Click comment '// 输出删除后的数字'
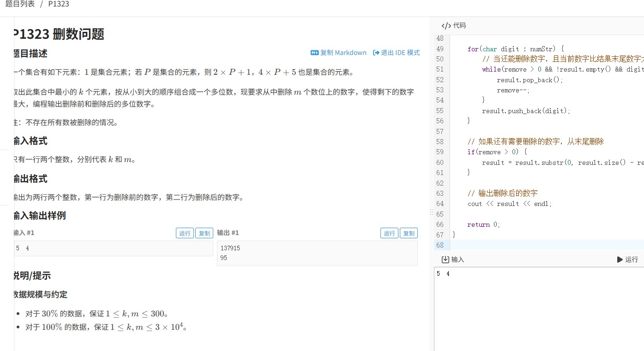644x351 pixels. tap(502, 193)
